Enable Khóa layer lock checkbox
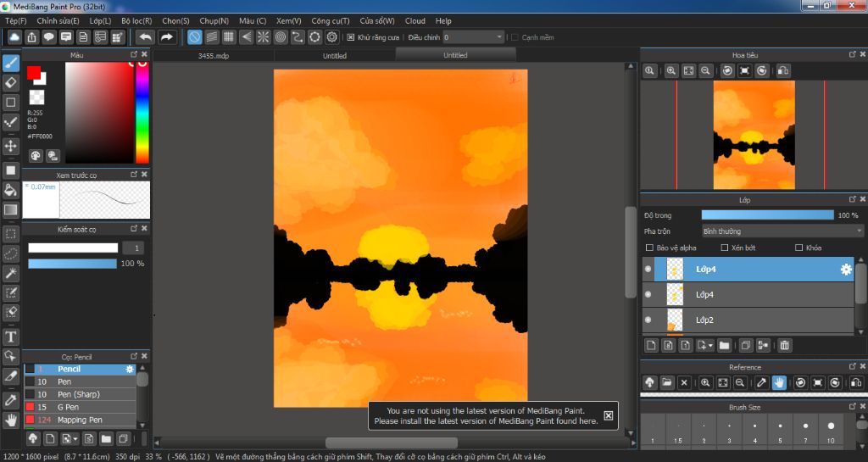The width and height of the screenshot is (868, 462). tap(798, 248)
